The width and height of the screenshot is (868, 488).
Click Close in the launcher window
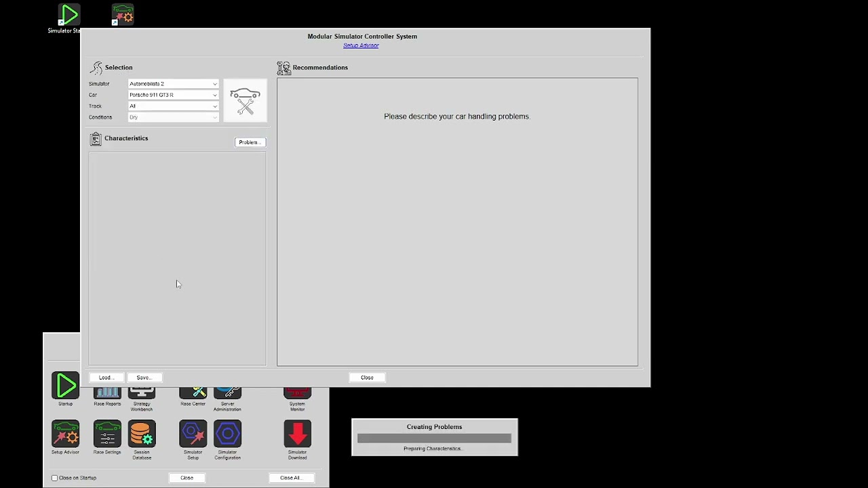pos(186,478)
